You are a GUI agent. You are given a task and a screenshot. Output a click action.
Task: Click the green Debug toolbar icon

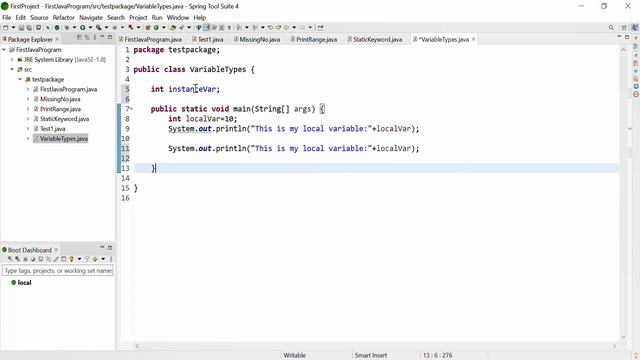[66, 28]
